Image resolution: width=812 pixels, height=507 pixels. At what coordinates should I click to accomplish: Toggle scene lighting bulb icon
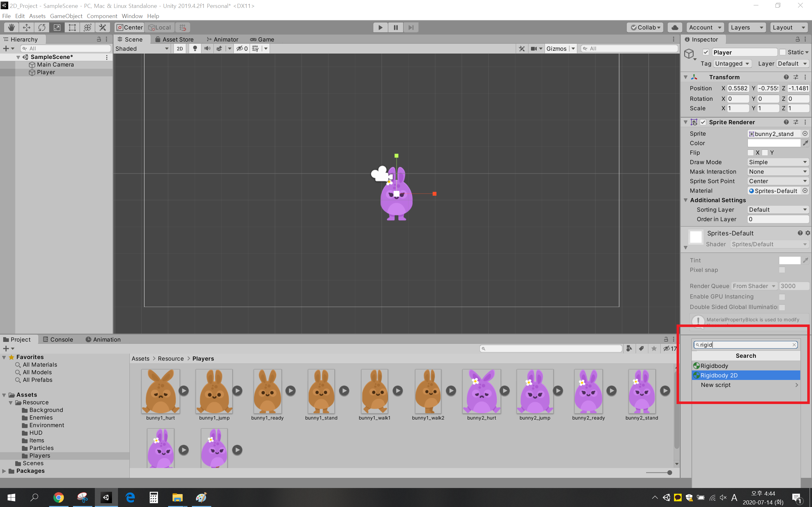coord(195,48)
